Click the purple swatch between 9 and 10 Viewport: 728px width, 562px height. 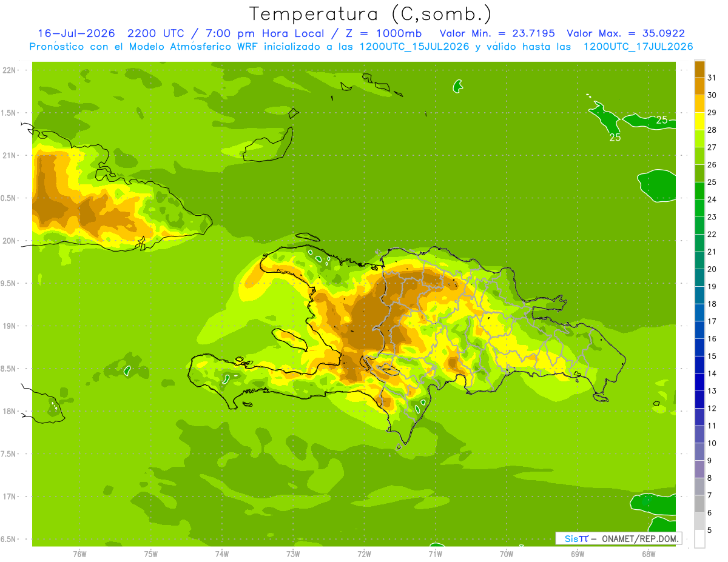[699, 452]
